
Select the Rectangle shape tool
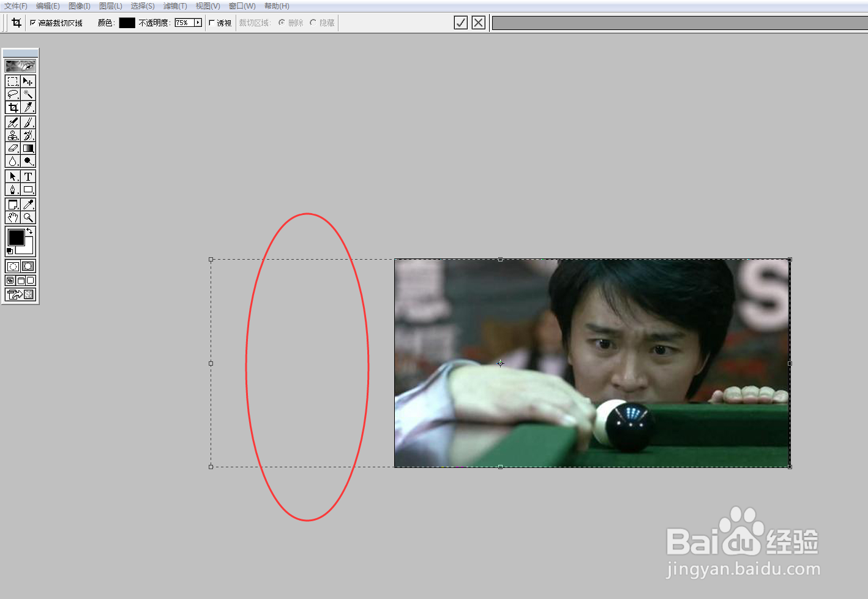pyautogui.click(x=28, y=189)
